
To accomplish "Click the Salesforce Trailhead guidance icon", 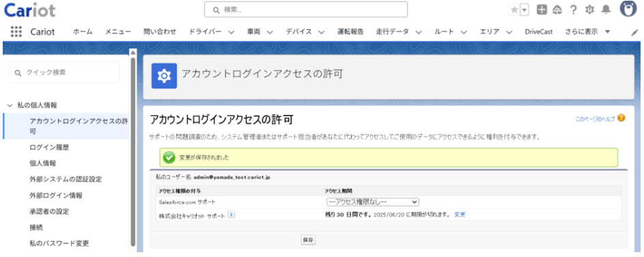I will [557, 10].
